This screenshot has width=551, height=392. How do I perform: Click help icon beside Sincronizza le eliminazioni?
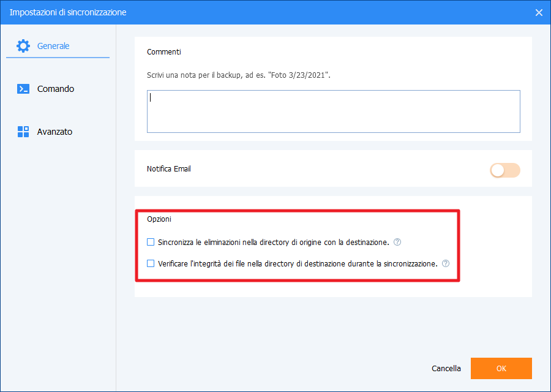pos(397,242)
